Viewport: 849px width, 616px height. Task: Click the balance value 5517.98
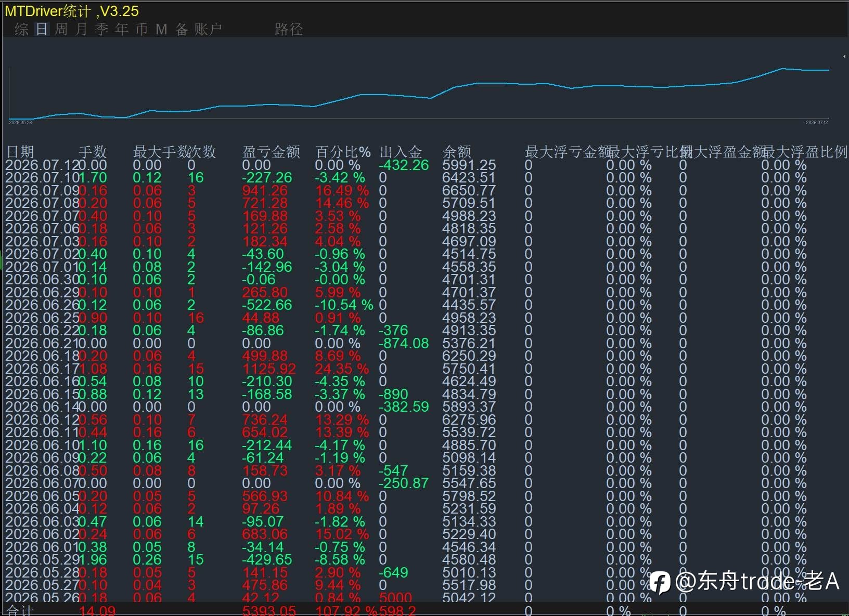point(469,585)
